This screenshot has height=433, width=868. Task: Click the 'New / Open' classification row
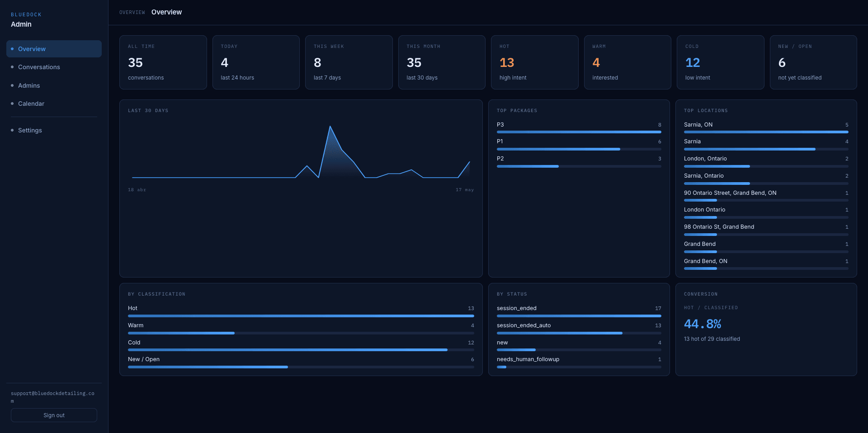tap(301, 363)
